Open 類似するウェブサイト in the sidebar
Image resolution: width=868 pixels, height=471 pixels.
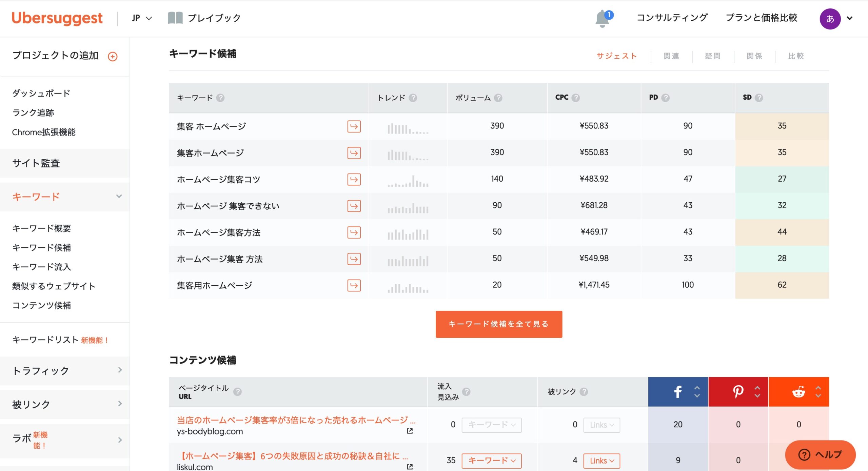[54, 286]
